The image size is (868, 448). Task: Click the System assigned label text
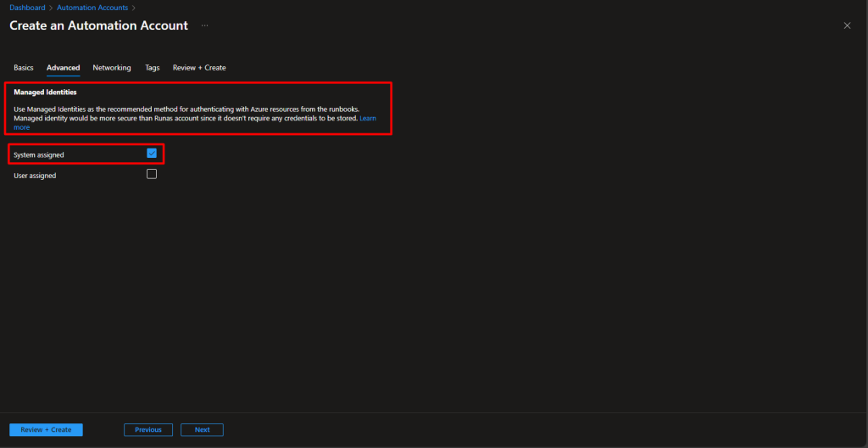click(x=39, y=155)
